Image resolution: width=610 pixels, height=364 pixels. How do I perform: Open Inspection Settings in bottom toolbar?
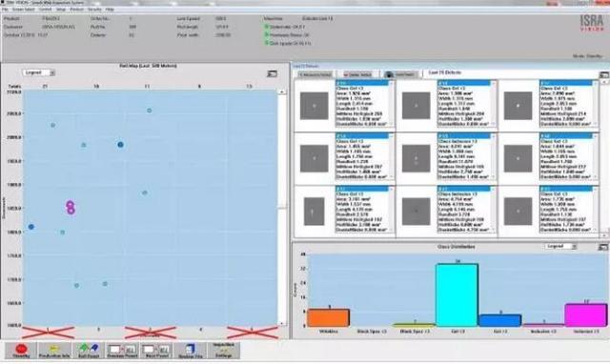[224, 351]
